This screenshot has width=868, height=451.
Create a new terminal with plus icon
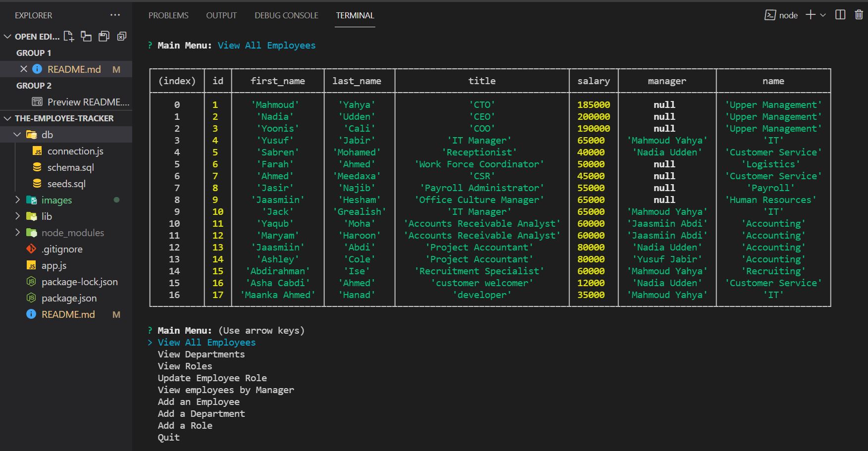point(811,15)
